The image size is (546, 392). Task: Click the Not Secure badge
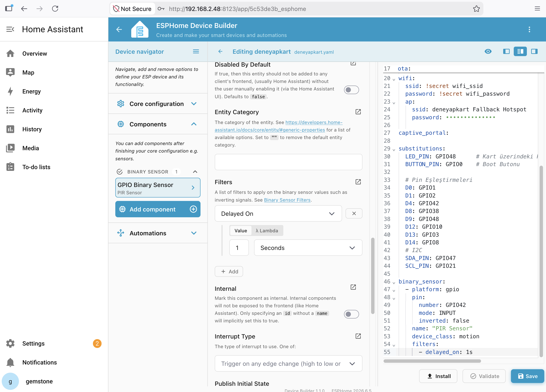[x=132, y=9]
